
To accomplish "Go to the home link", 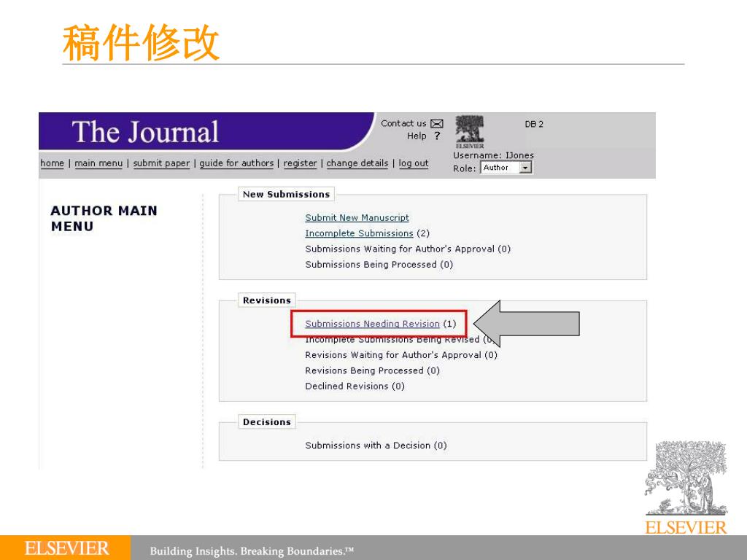I will click(52, 163).
